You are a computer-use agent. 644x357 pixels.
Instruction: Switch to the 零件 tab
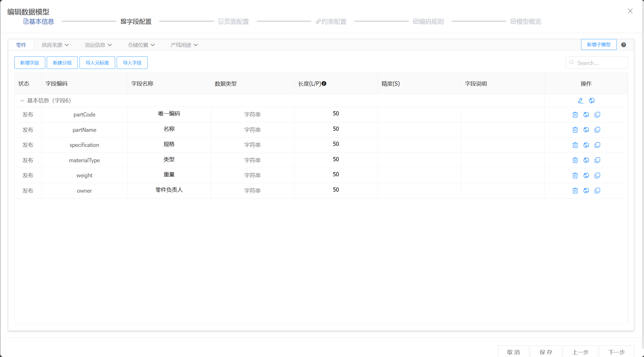coord(21,45)
